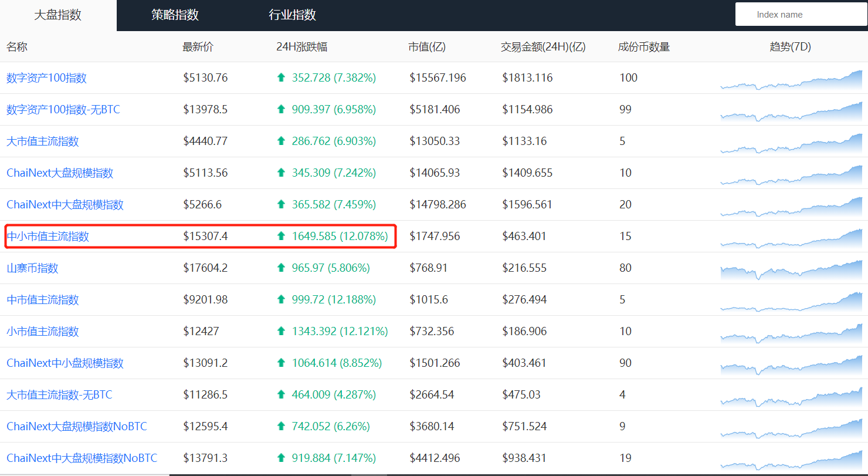868x476 pixels.
Task: Click the green up arrow beside 909.397
Action: click(281, 109)
